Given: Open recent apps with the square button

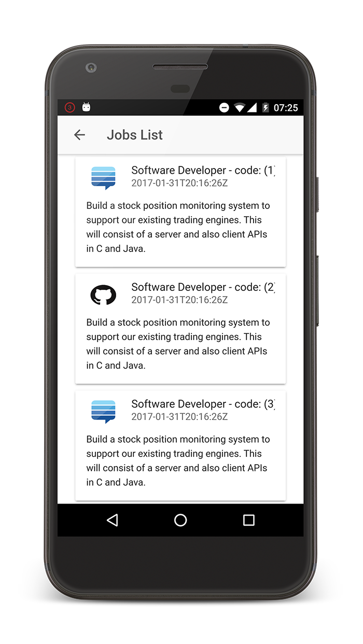Looking at the screenshot, I should 249,520.
